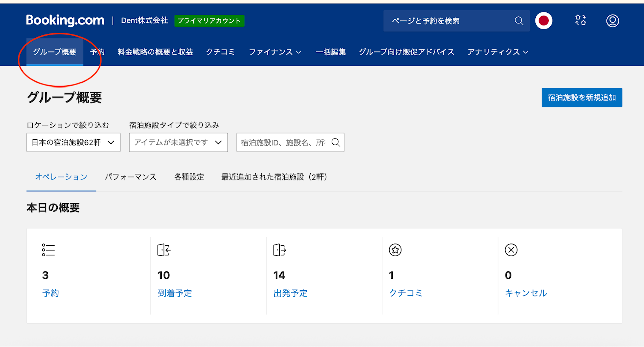Switch to the 各種設定 tab
This screenshot has height=347, width=644.
pyautogui.click(x=189, y=177)
